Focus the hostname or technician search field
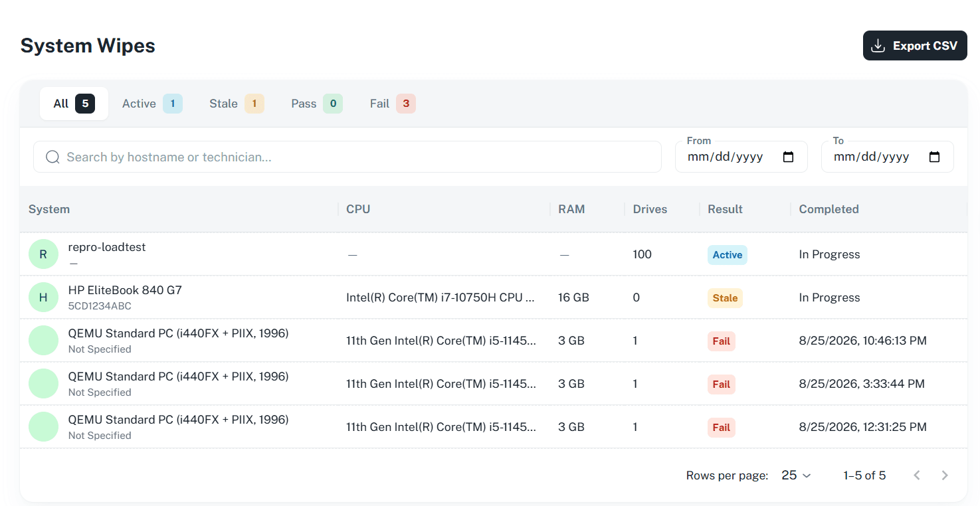The image size is (980, 506). tap(347, 157)
